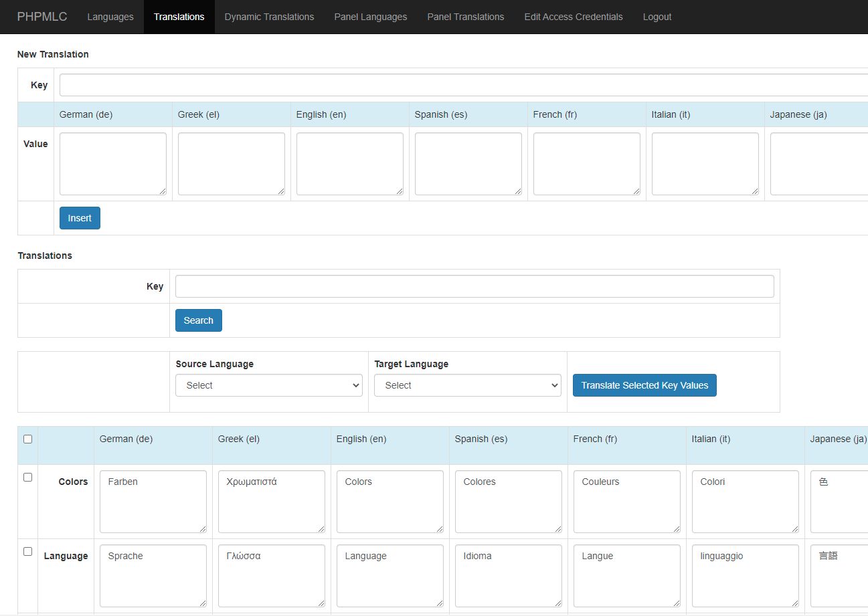Go to Panel Translations page
Screen dimensions: 868x616
coord(465,17)
